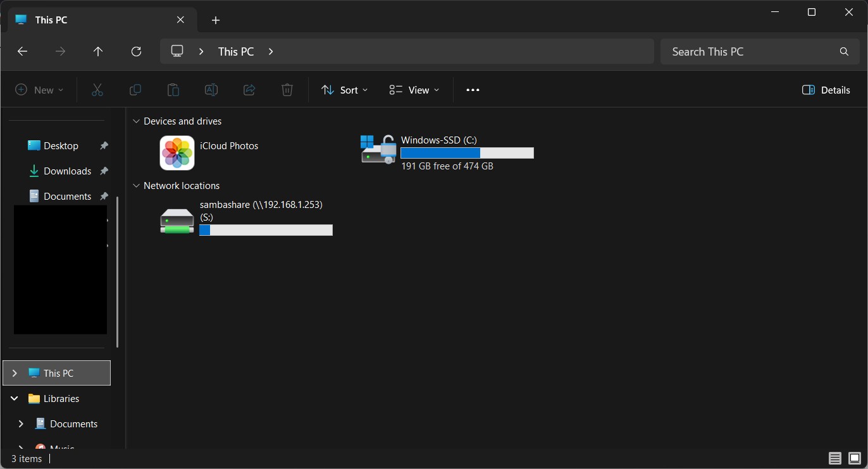Maximize the File Explorer window
Image resolution: width=868 pixels, height=469 pixels.
coord(812,12)
